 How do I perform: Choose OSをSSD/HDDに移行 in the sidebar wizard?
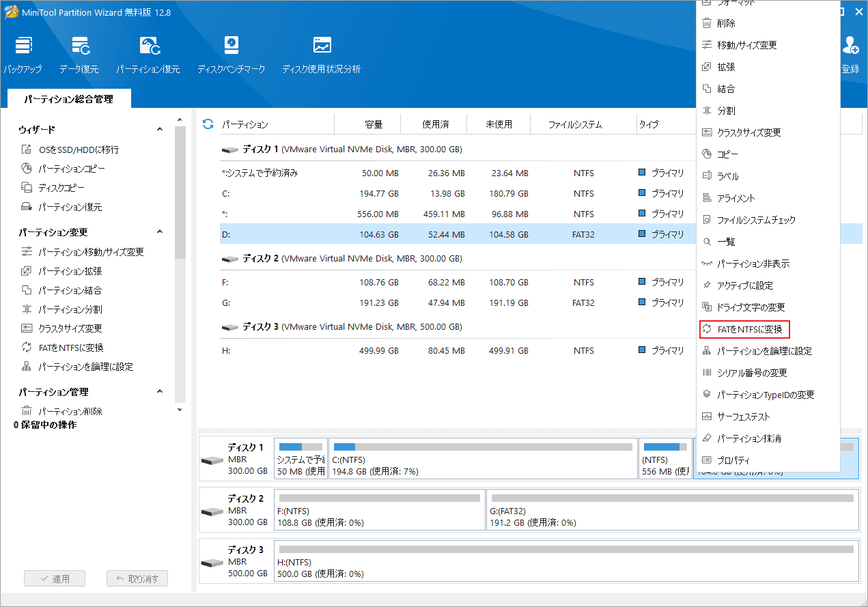point(70,150)
